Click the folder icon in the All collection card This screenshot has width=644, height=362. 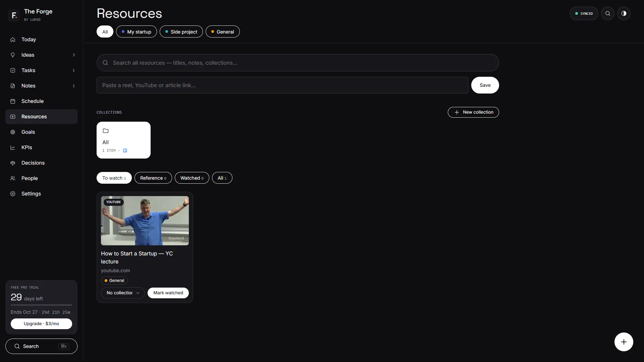tap(106, 131)
